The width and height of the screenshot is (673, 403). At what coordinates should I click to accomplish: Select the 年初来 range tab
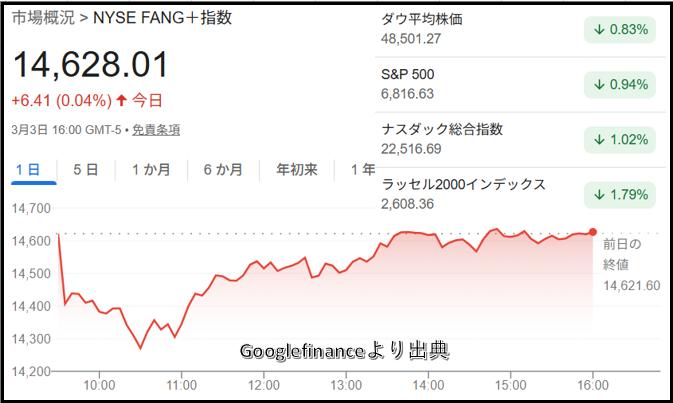pos(297,170)
